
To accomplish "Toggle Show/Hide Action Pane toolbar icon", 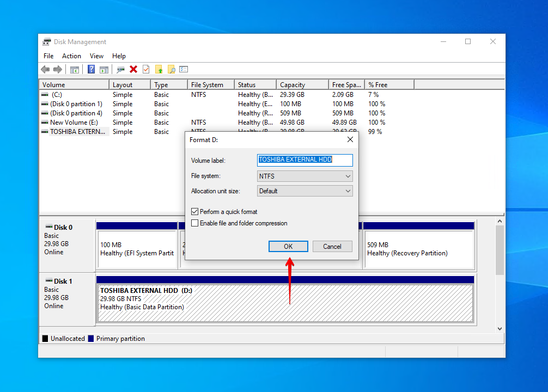I will pos(104,70).
